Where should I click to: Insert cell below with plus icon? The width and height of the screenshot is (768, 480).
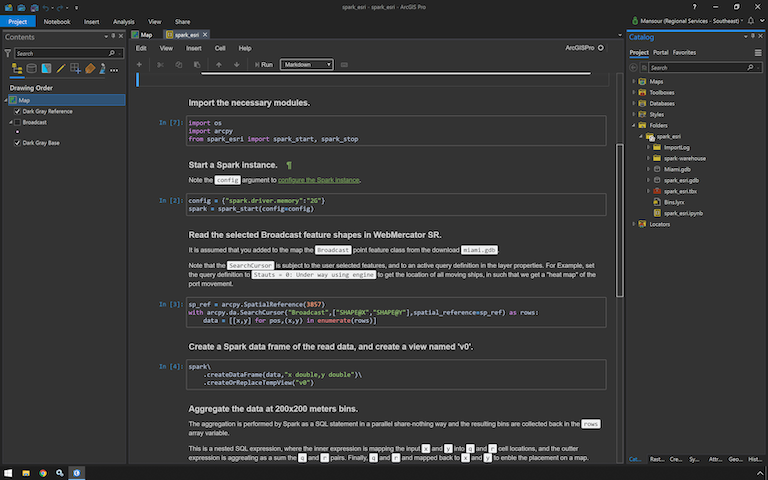139,64
